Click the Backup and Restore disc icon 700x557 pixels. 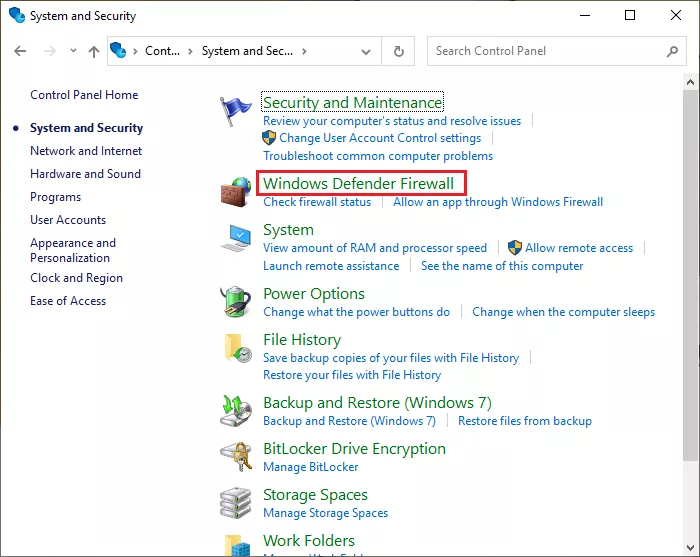pos(236,411)
